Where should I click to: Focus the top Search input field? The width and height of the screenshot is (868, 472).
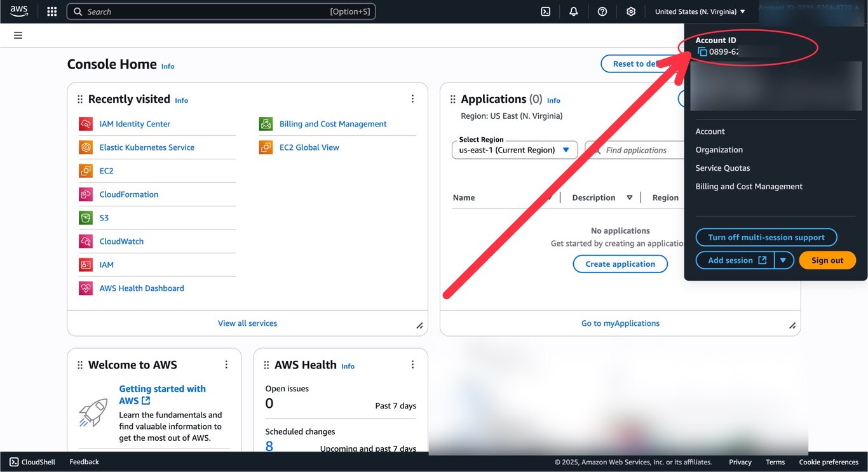(x=221, y=11)
